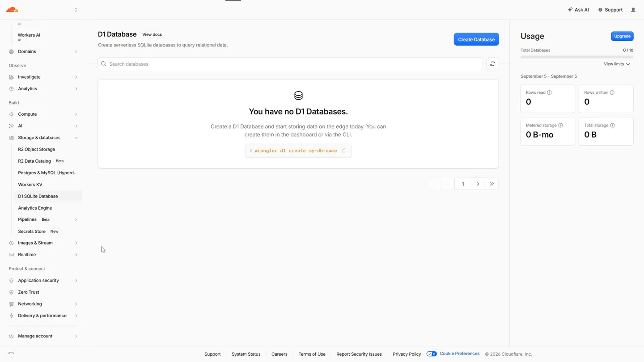Collapse Storage & databases chevron
644x362 pixels.
76,138
